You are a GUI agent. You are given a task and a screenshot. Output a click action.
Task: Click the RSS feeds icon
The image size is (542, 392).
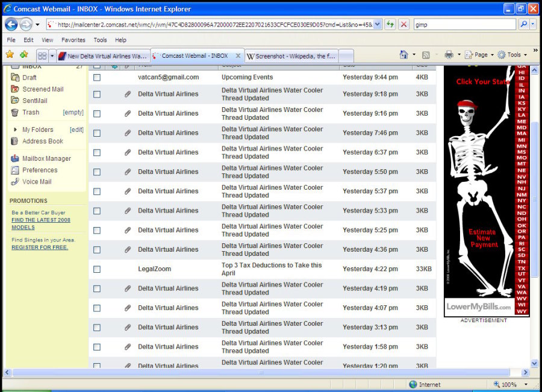click(426, 55)
